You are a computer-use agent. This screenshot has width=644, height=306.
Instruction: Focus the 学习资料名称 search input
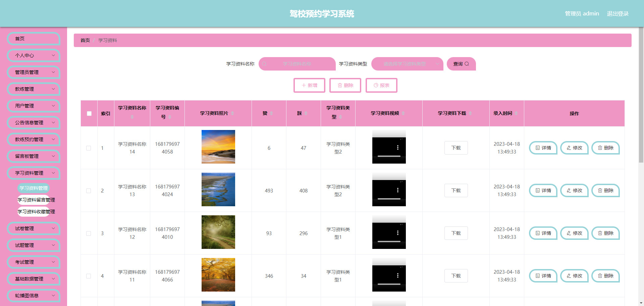tap(297, 64)
